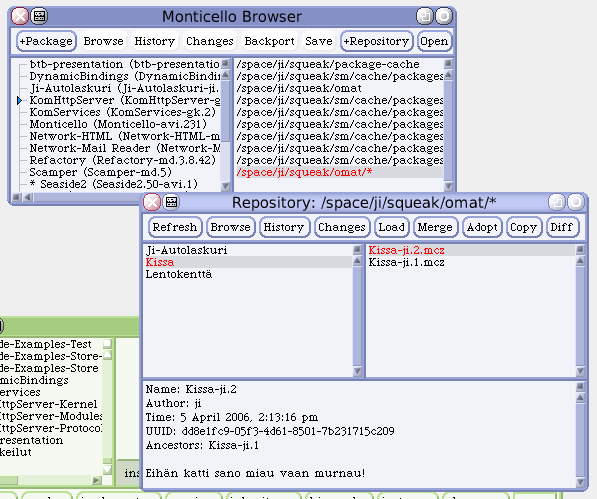Image resolution: width=597 pixels, height=499 pixels.
Task: Click scroll-down arrow of Repository package list
Action: 357,371
